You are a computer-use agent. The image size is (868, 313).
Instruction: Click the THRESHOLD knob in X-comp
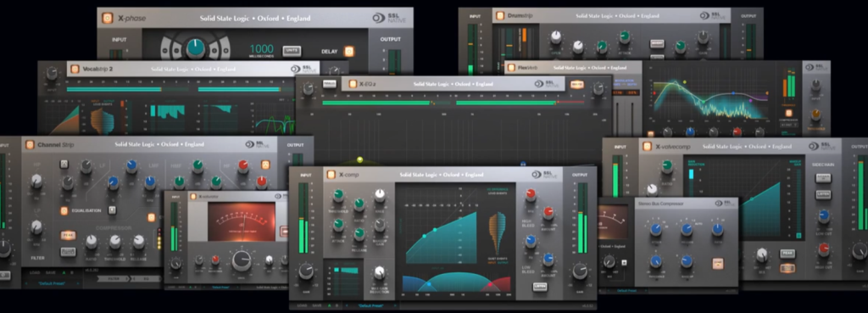pos(338,195)
